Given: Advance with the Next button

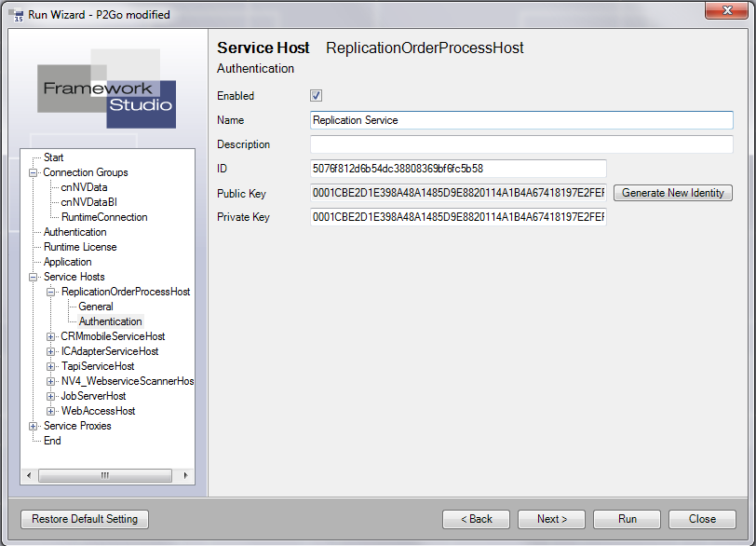Looking at the screenshot, I should tap(551, 519).
